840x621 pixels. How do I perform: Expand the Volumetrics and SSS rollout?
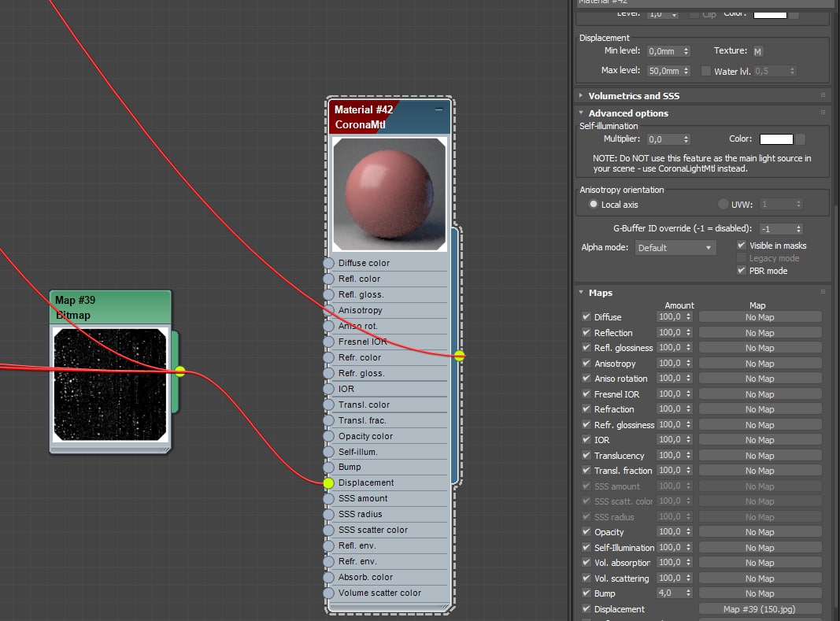click(x=581, y=95)
